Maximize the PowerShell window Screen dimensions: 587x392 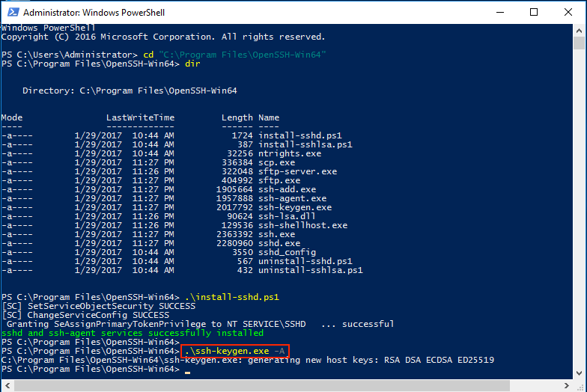point(534,13)
